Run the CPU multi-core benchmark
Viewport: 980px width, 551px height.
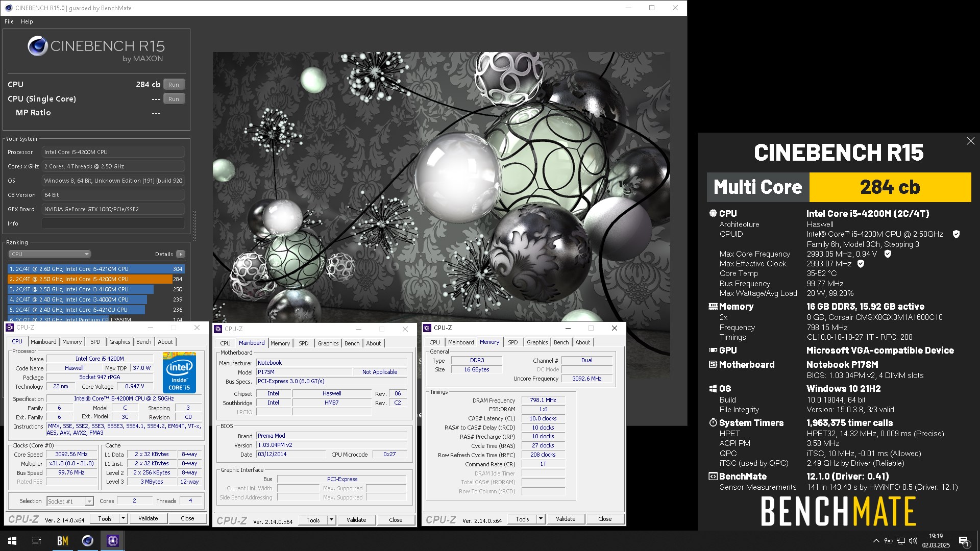174,85
